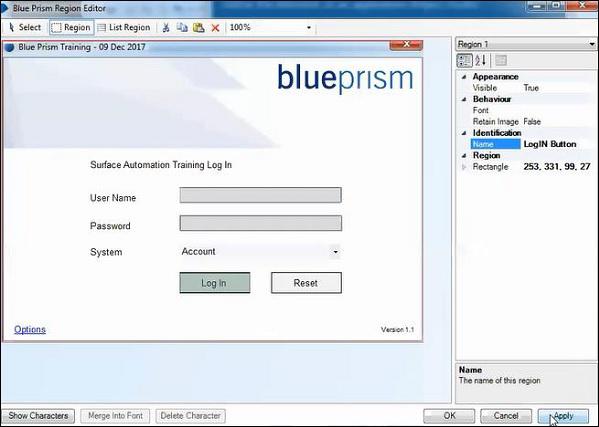Click the User Name field in snapshot
Viewport: 599px width, 427px height.
point(261,195)
